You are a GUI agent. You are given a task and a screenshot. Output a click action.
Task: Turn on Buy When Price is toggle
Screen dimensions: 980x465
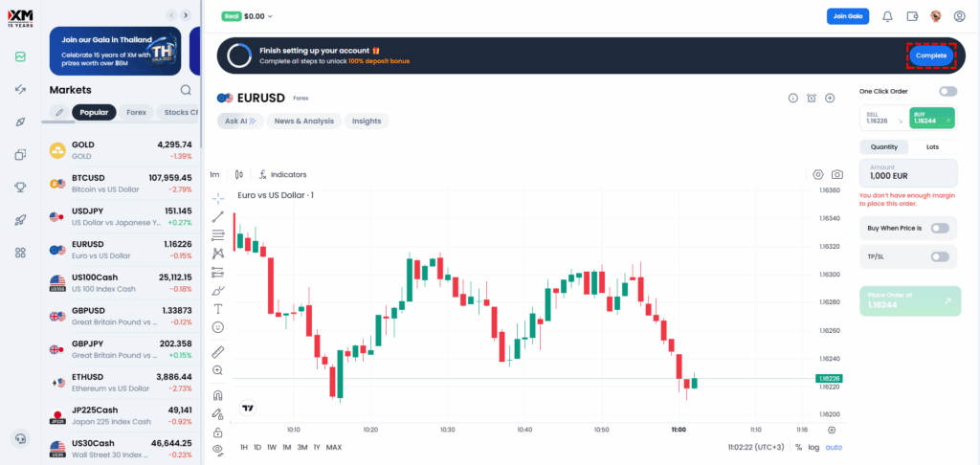tap(940, 228)
